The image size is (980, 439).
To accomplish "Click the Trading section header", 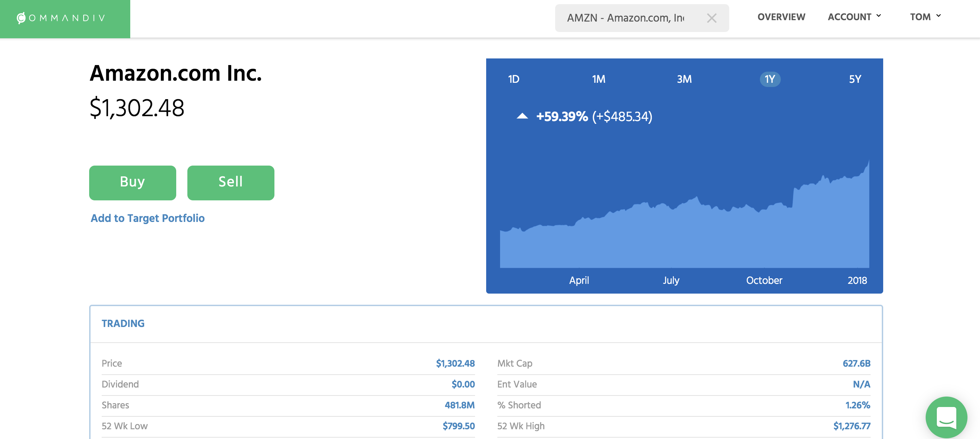I will coord(123,324).
